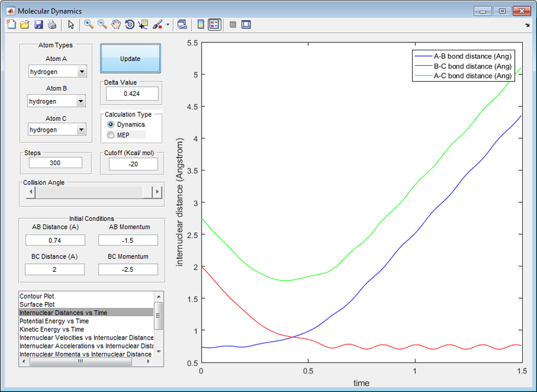
Task: Activate the Pan hand tool
Action: click(115, 25)
